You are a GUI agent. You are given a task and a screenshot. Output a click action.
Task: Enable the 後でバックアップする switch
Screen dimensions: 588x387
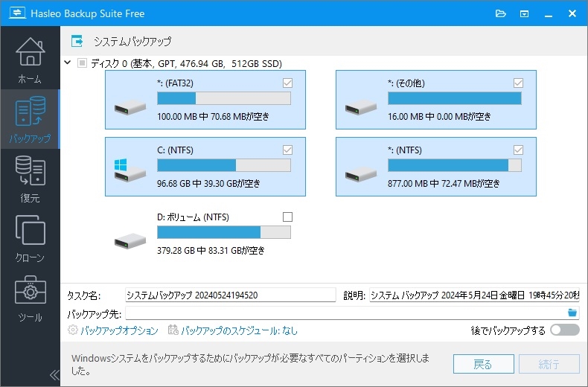point(565,330)
